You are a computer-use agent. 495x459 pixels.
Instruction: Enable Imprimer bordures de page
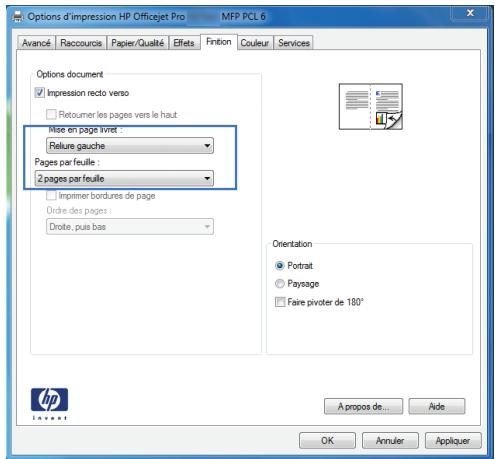(x=51, y=195)
